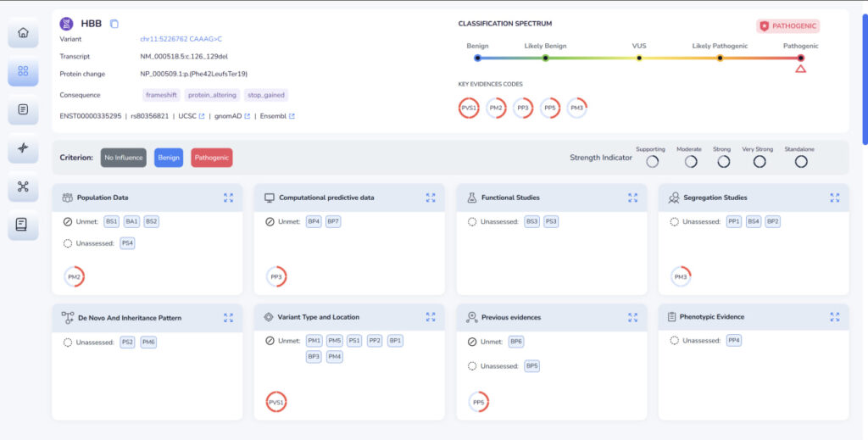Select the Standalone strength indicator
Screen dimensions: 868x440
point(801,162)
